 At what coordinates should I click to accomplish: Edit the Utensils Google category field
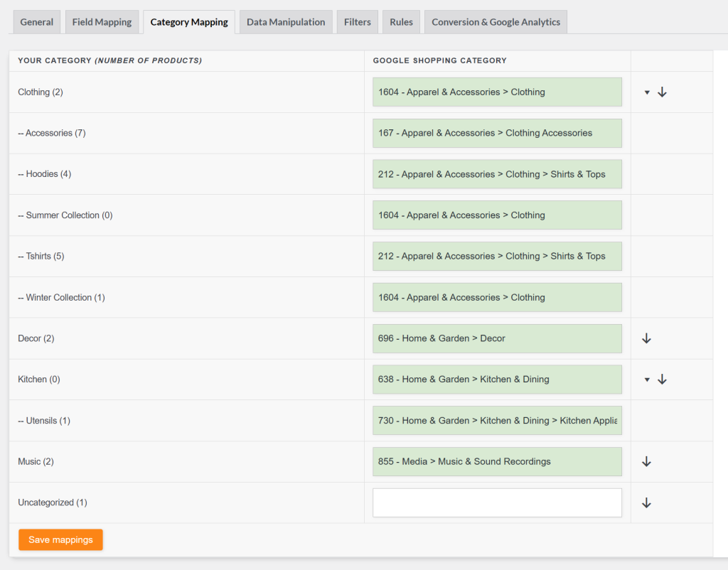497,421
